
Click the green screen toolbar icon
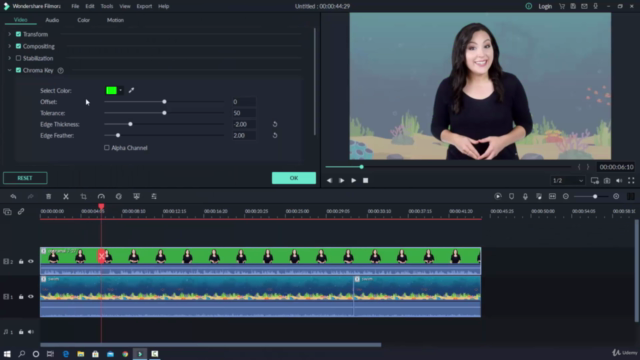136,196
